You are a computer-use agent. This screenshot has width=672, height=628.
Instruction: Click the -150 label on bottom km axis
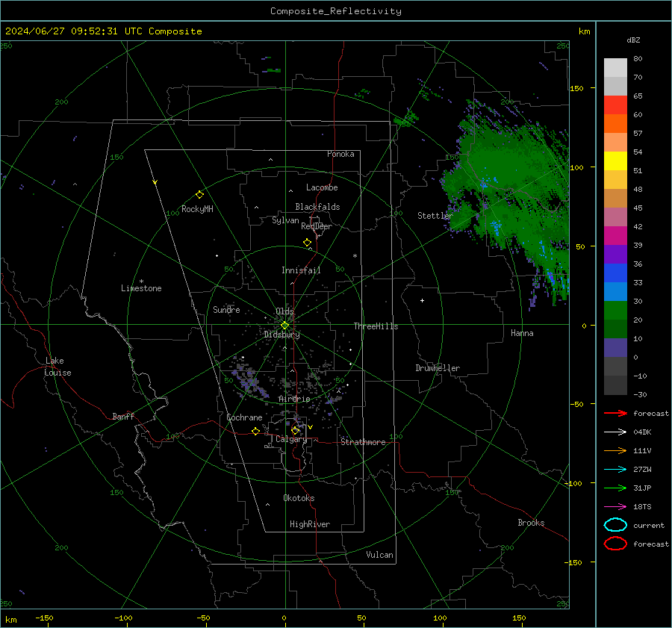tap(44, 618)
